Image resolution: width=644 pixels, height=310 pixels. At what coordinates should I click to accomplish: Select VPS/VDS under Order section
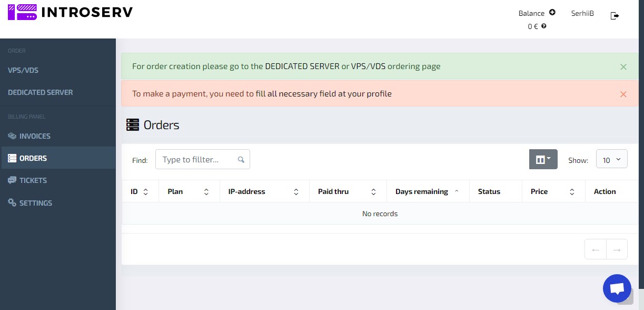click(x=23, y=70)
